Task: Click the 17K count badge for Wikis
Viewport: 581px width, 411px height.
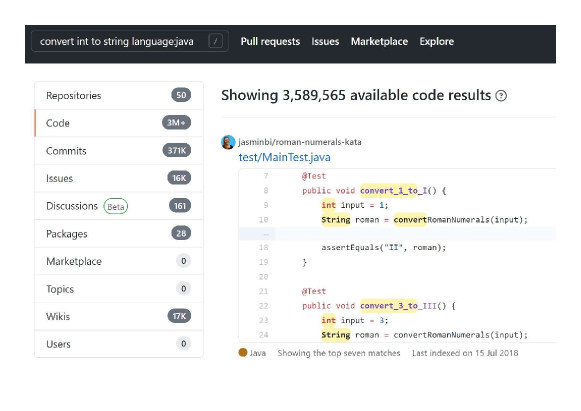Action: click(x=179, y=316)
